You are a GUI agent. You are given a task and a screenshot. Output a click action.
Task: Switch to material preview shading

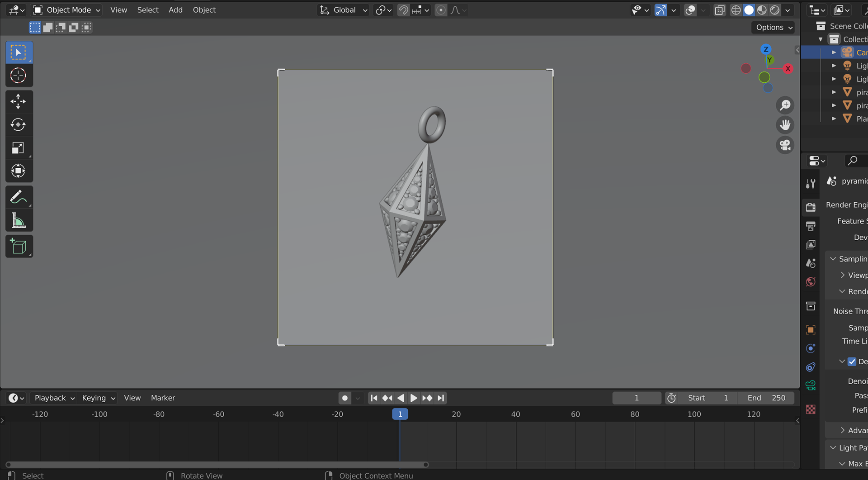coord(762,10)
